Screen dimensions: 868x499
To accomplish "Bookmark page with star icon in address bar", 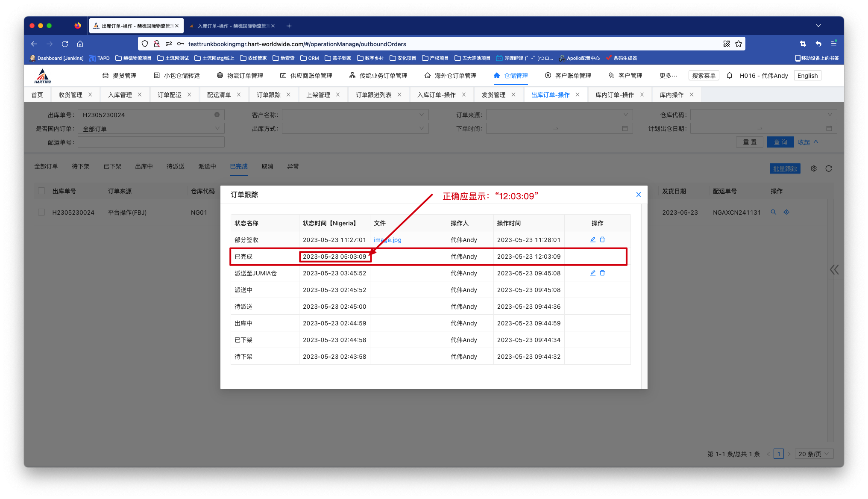I will pyautogui.click(x=739, y=44).
